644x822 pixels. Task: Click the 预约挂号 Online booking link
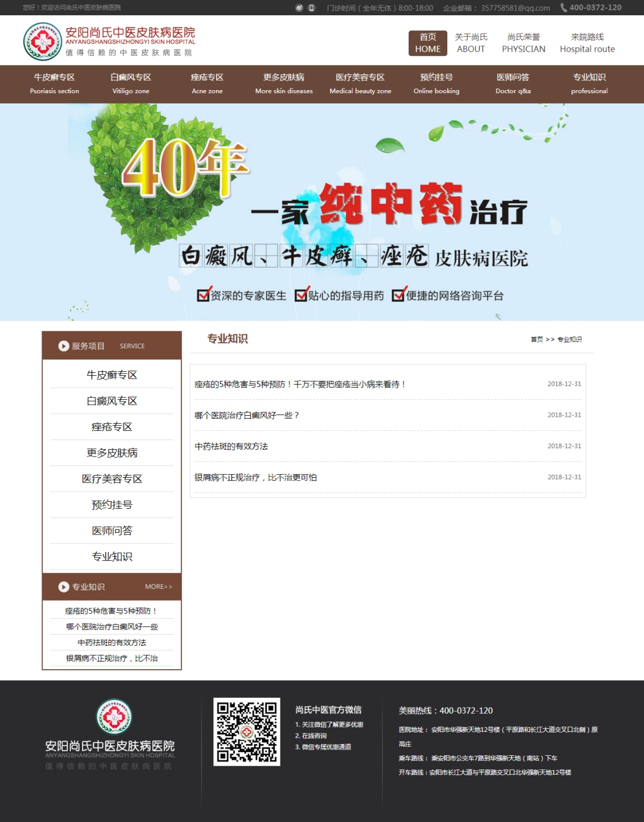point(436,84)
